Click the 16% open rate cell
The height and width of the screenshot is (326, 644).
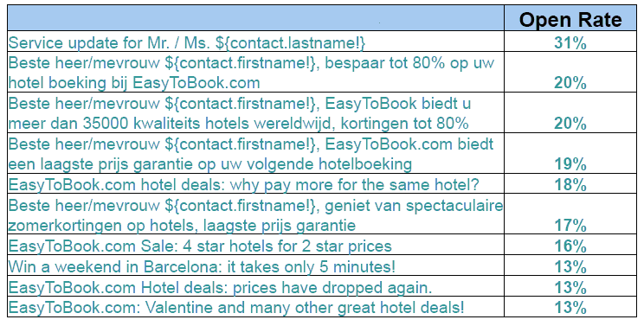coord(570,246)
